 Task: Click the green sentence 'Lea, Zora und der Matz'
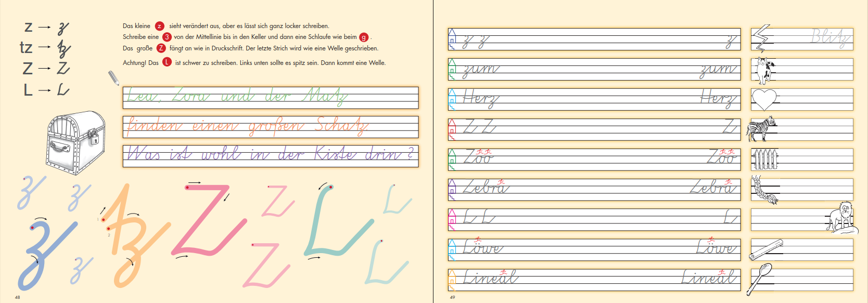pos(237,97)
